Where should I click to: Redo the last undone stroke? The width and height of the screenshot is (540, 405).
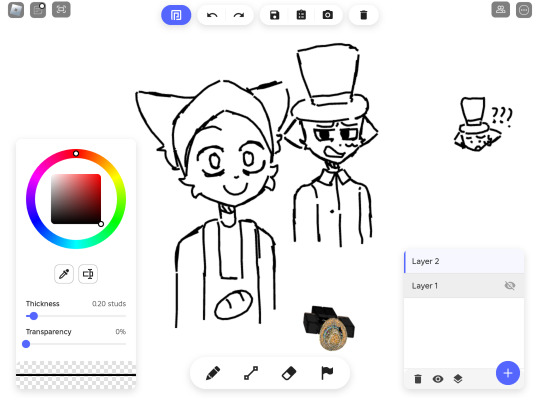(239, 15)
